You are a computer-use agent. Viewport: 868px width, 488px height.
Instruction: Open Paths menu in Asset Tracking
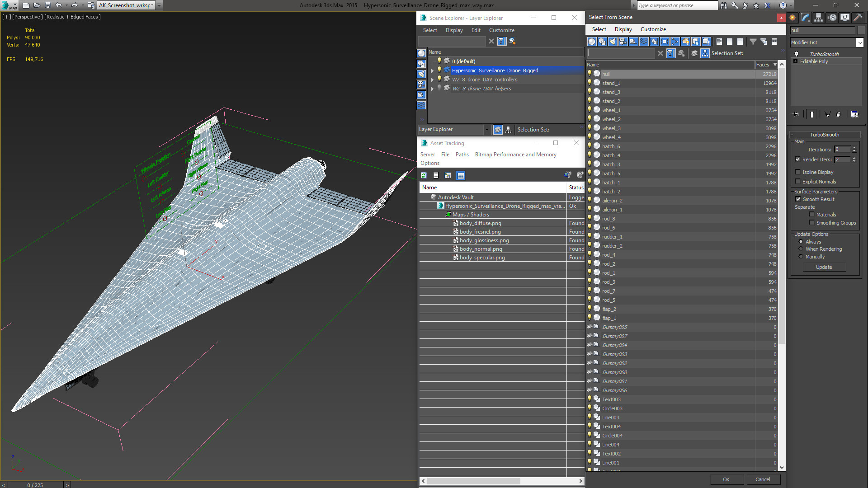click(x=462, y=155)
